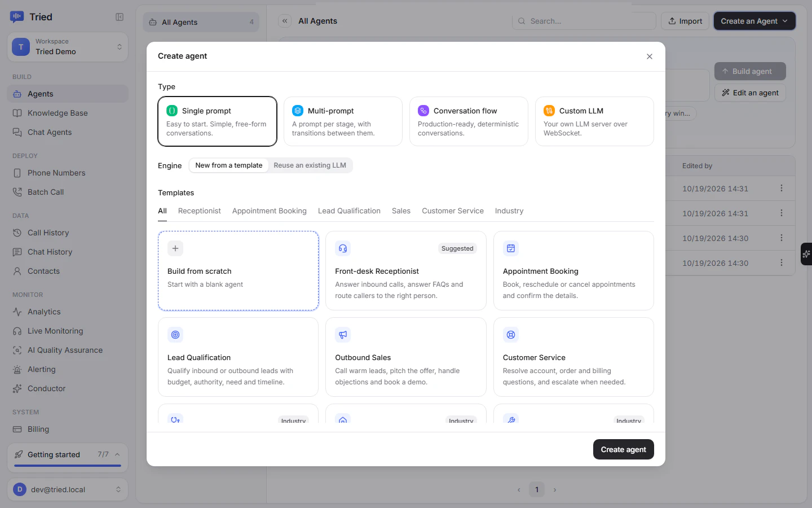The image size is (812, 508).
Task: Expand the dev@tried.local account menu
Action: [x=68, y=489]
